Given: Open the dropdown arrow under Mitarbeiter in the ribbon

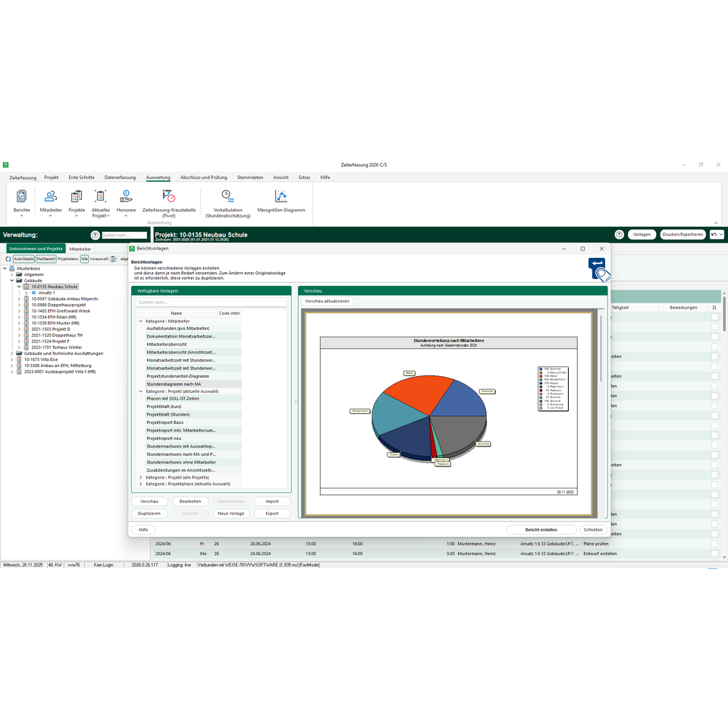Looking at the screenshot, I should (51, 216).
